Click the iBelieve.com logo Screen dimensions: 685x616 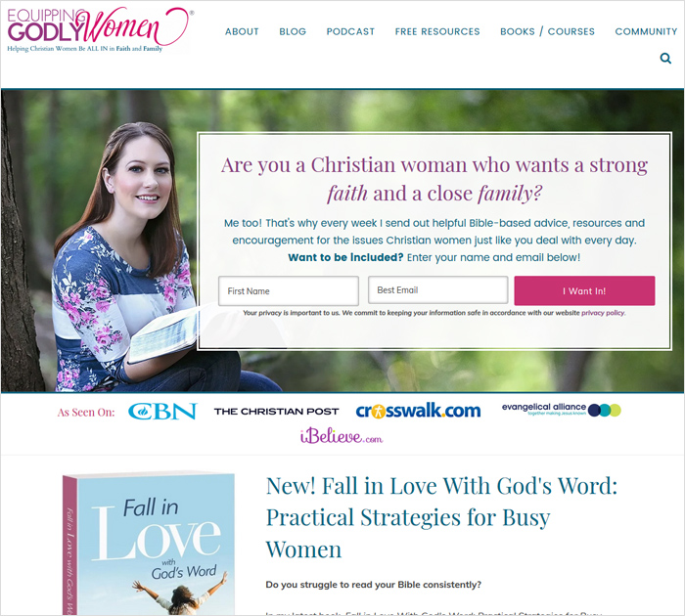click(x=342, y=436)
